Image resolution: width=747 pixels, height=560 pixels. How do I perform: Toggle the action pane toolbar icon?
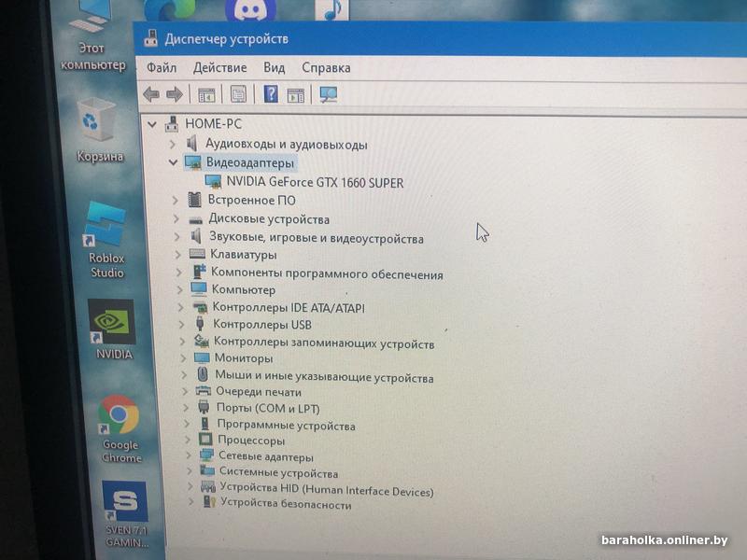[295, 95]
